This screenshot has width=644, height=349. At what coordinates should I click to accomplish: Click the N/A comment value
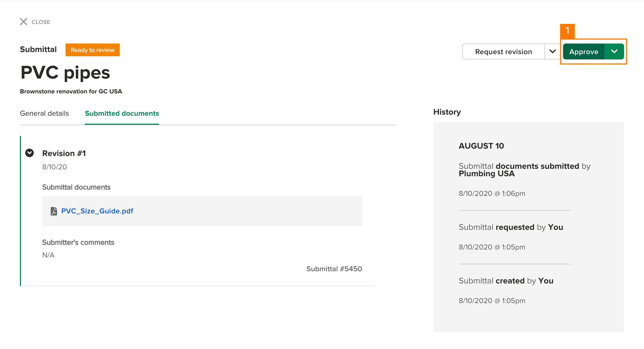tap(48, 255)
